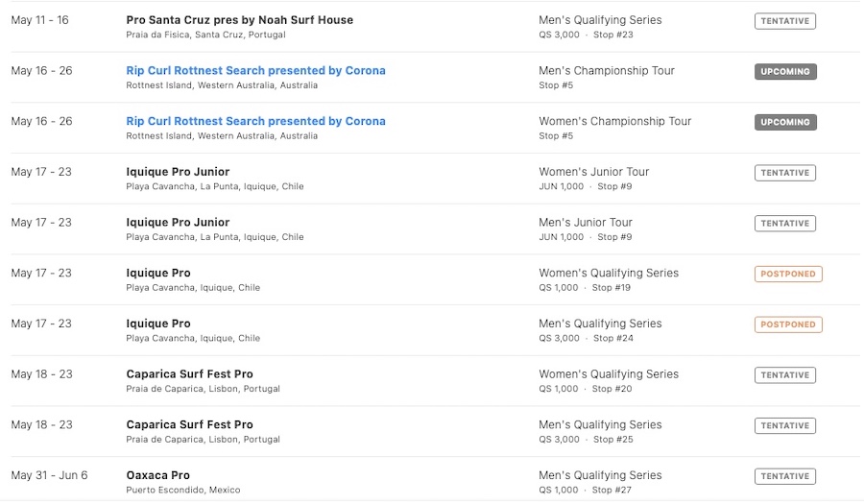Select the Oaxaca Pro event title
This screenshot has width=864, height=504.
click(158, 475)
